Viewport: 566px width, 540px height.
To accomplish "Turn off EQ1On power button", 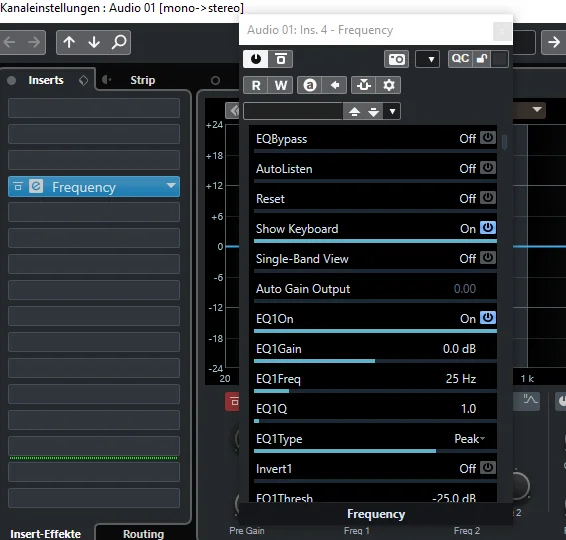I will (x=488, y=318).
